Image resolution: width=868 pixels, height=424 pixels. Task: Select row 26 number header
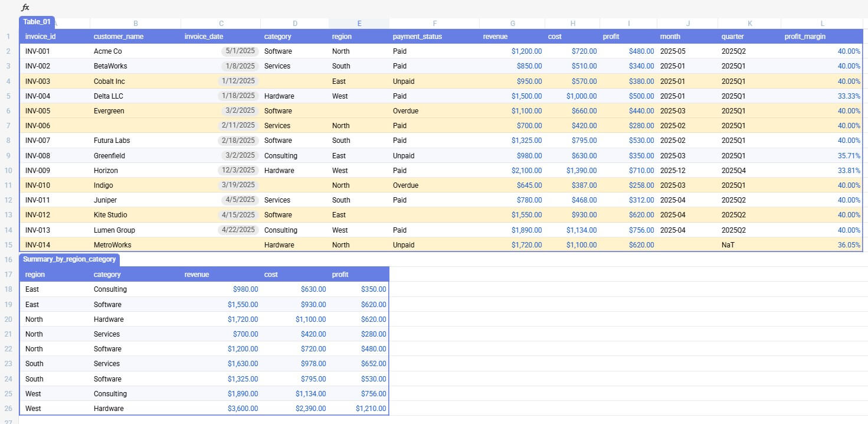pos(9,408)
